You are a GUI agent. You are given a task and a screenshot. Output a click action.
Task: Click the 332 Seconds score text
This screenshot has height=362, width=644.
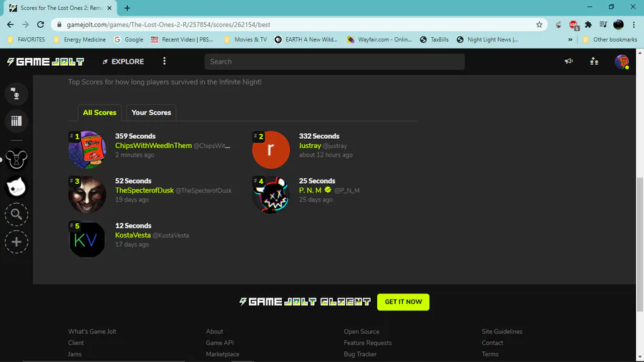coord(319,136)
